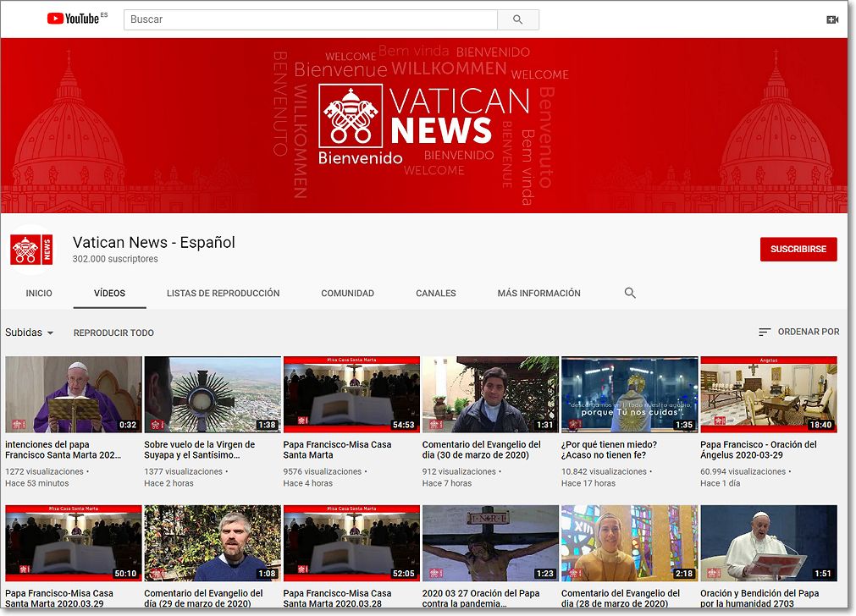Screen dimensions: 856x616
Task: Click title 'Oración del Ángelus 2020-03-29'
Action: 759,449
